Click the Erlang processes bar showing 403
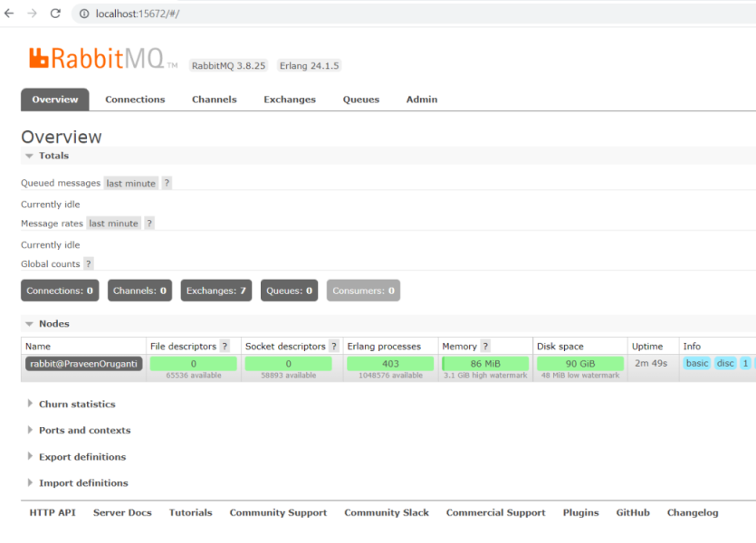This screenshot has height=543, width=756. tap(390, 364)
